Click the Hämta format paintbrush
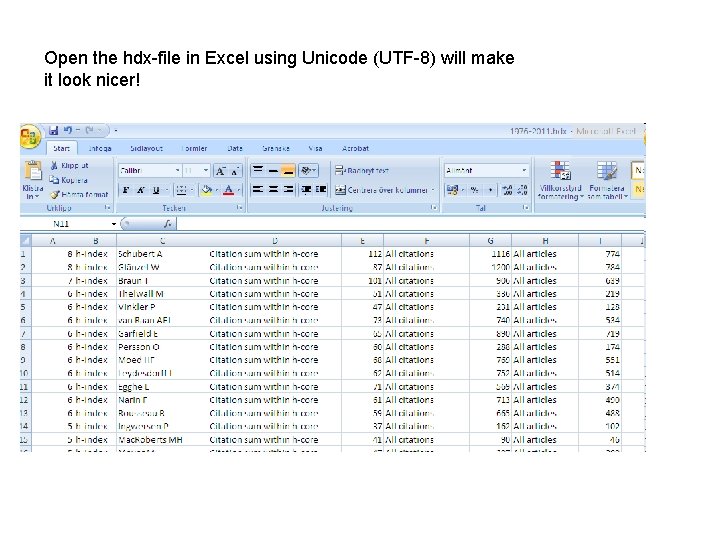Image resolution: width=720 pixels, height=540 pixels. tap(55, 194)
